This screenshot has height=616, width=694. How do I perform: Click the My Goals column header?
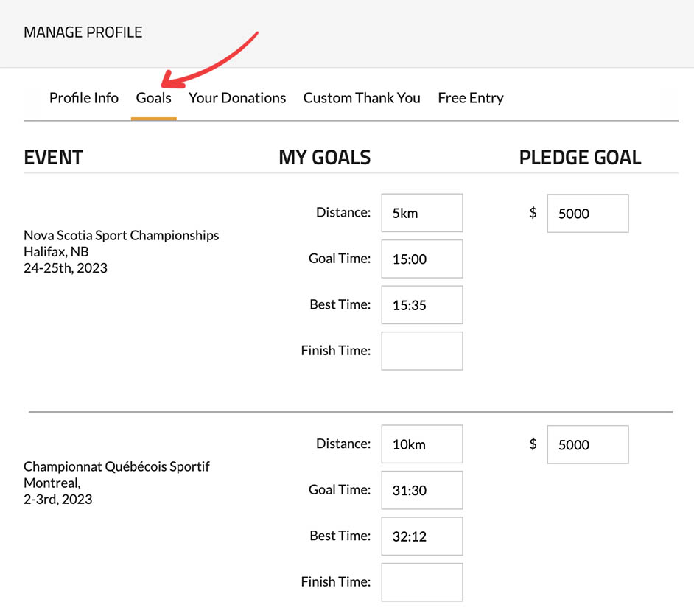pyautogui.click(x=324, y=157)
